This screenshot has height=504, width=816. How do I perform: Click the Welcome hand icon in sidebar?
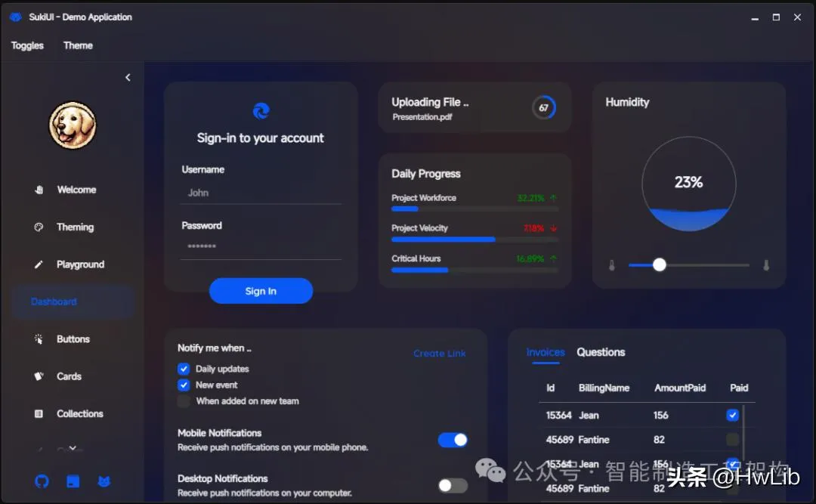click(39, 190)
